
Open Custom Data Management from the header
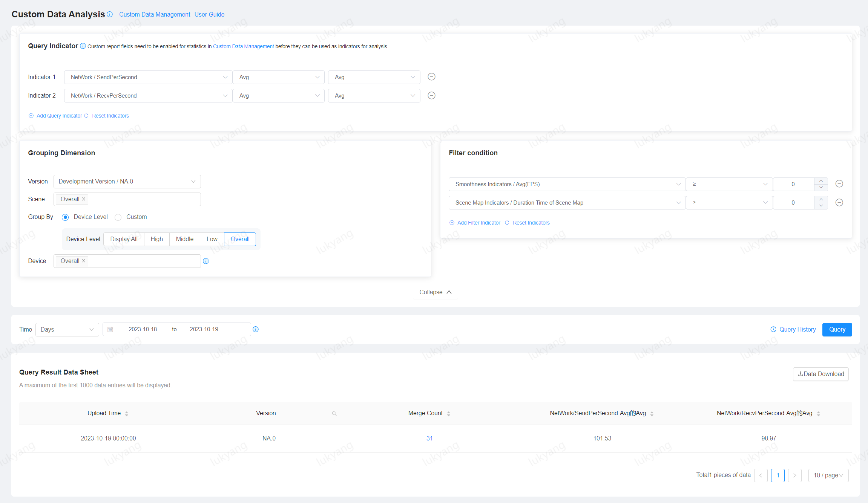click(x=154, y=14)
